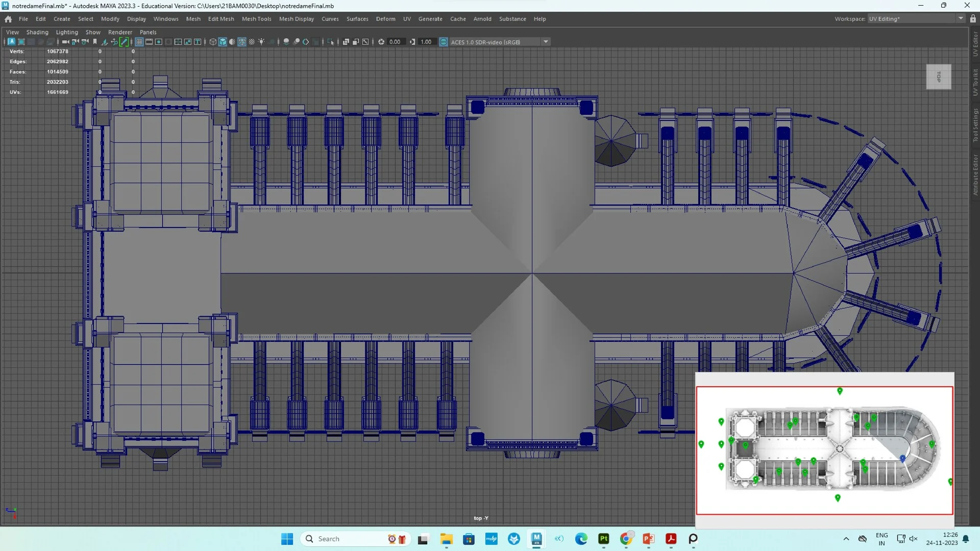Open the Mesh Tools menu
The height and width of the screenshot is (551, 980).
(x=256, y=19)
